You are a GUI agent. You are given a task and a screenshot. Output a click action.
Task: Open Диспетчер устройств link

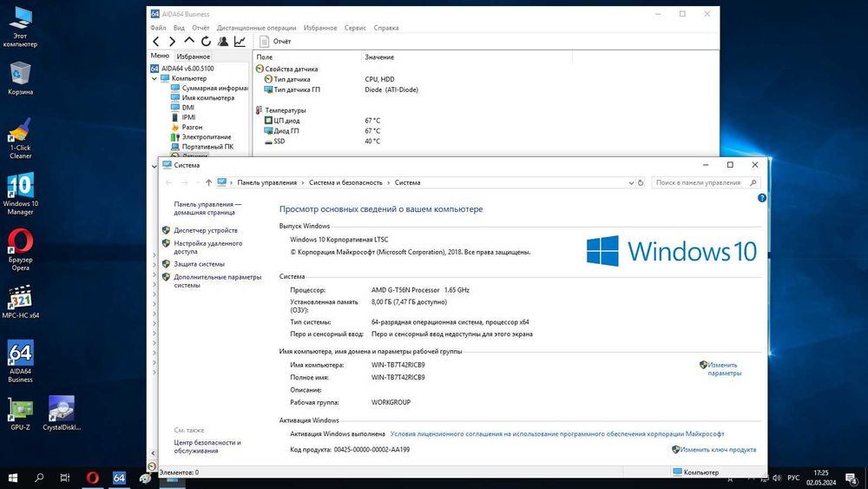tap(206, 230)
